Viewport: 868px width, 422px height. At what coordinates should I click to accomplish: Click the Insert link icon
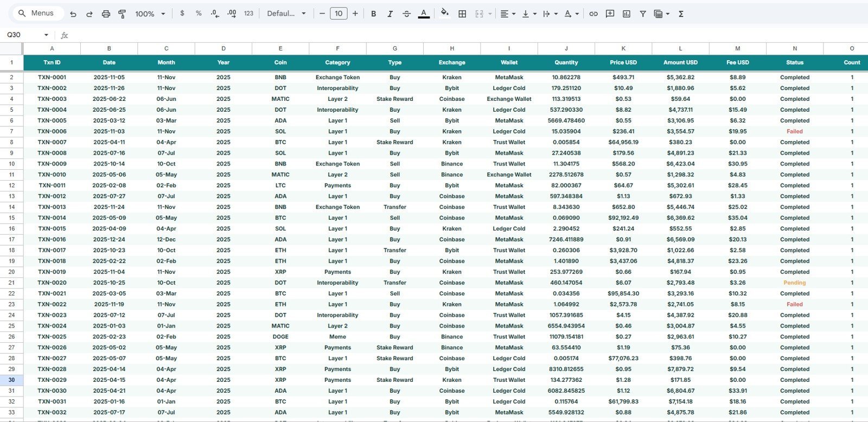(593, 14)
